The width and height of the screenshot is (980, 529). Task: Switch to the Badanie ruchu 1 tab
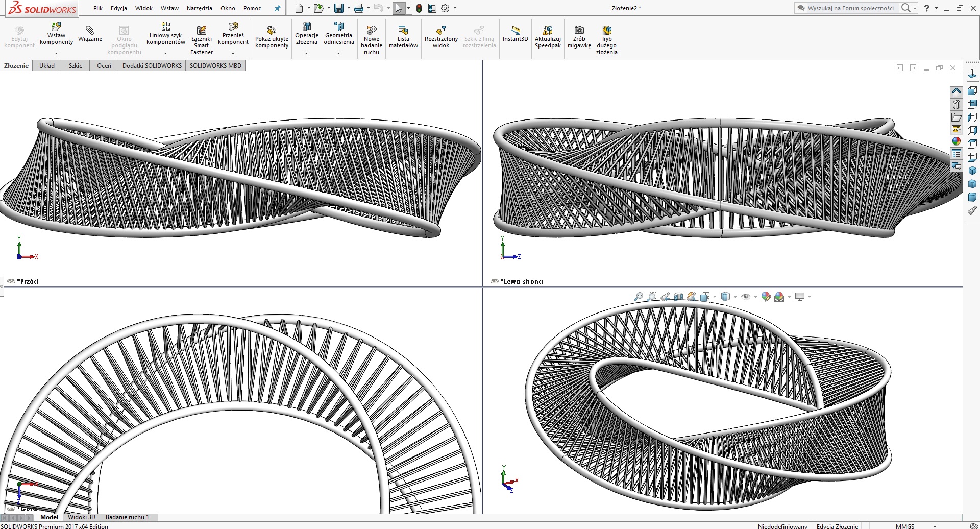point(128,517)
